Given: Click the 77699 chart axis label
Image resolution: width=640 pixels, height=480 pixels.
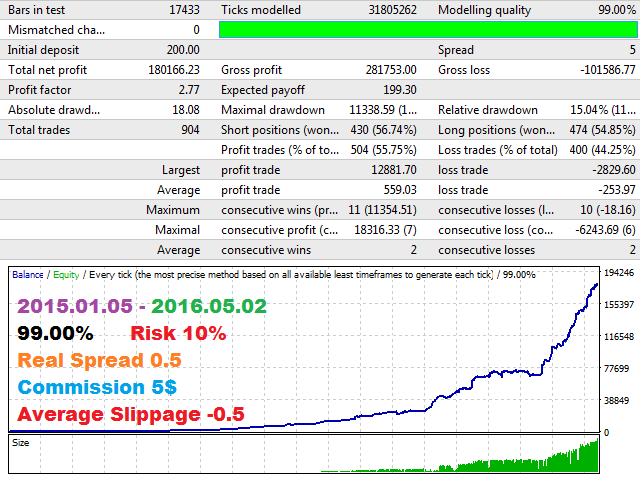Looking at the screenshot, I should click(616, 369).
